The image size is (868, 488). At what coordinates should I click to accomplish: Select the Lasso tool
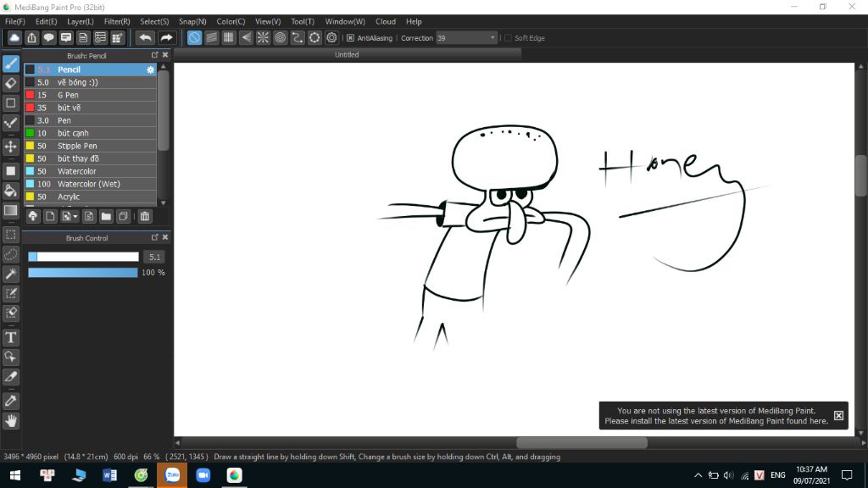click(x=10, y=254)
